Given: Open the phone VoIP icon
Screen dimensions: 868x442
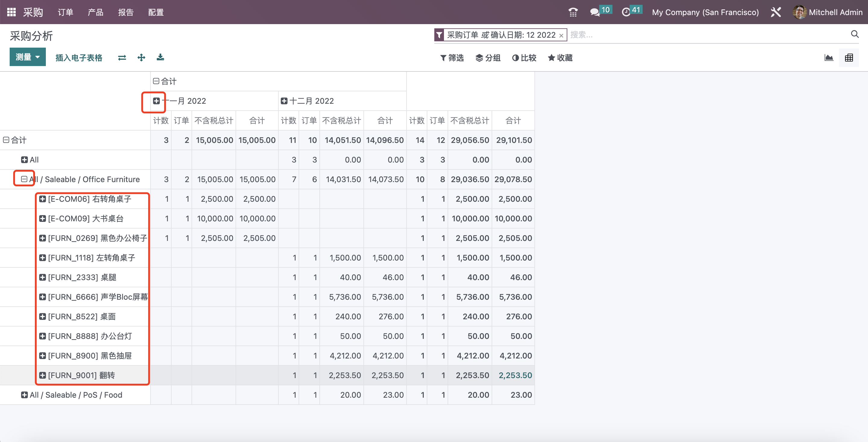Looking at the screenshot, I should tap(573, 12).
